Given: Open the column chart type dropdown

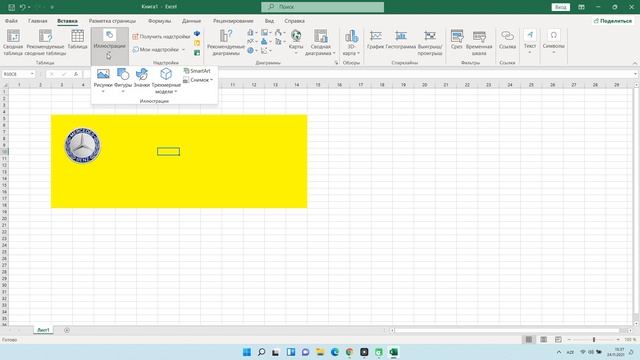Looking at the screenshot, I should coord(252,33).
